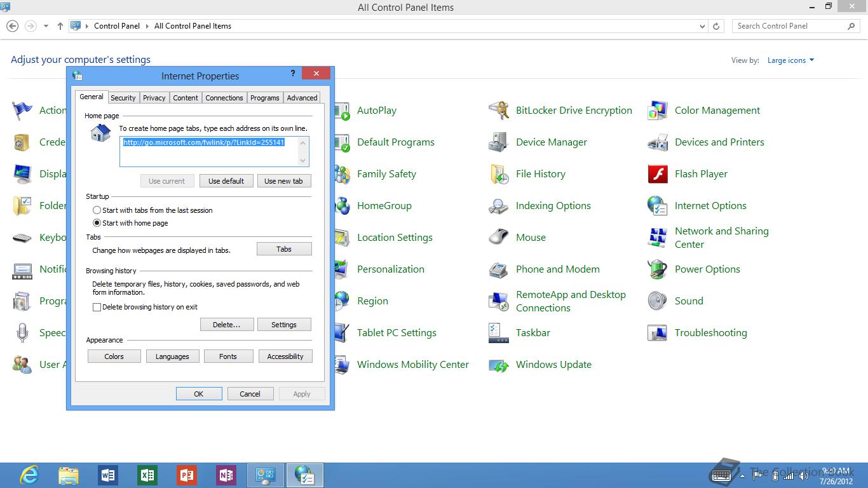Click the Colors appearance button
Viewport: 868px width, 488px height.
click(x=114, y=356)
